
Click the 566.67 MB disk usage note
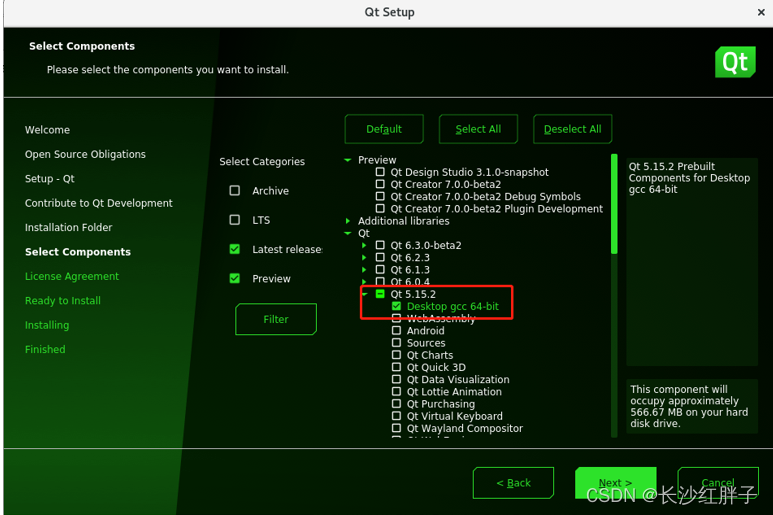pos(692,406)
